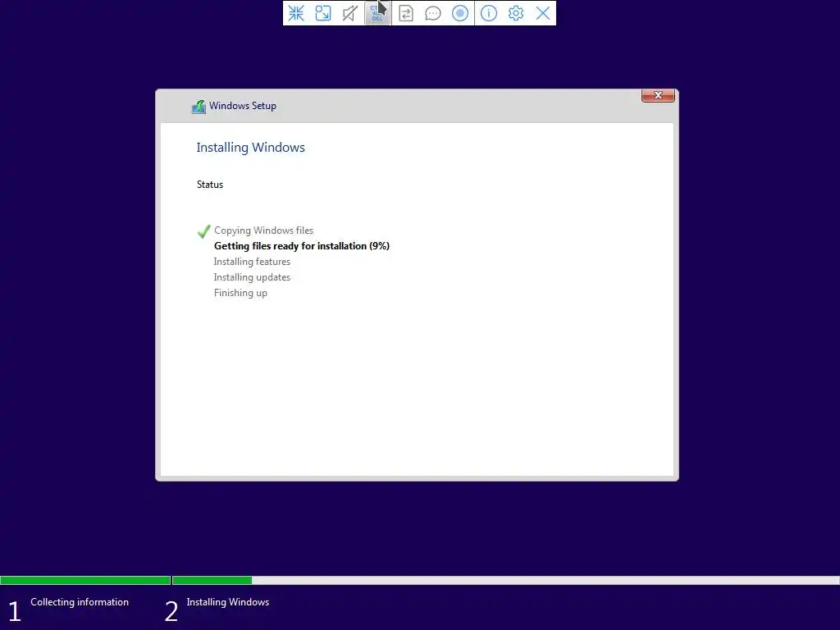The image size is (840, 630).
Task: Open the session info icon
Action: [x=489, y=13]
